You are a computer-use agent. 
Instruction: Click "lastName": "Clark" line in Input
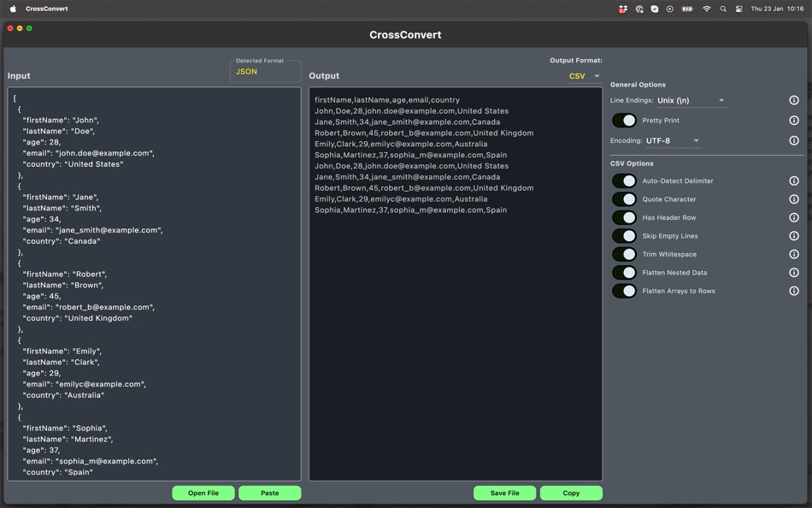pos(61,363)
